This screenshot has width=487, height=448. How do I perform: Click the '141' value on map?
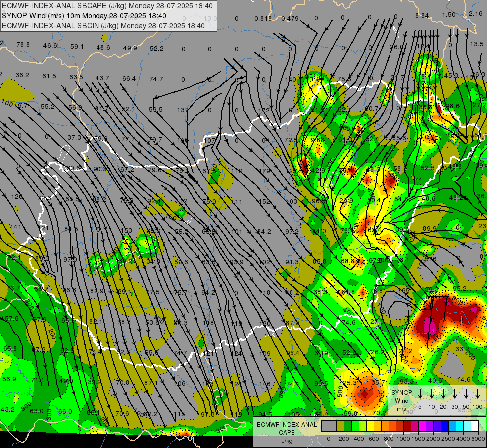[x=16, y=227]
